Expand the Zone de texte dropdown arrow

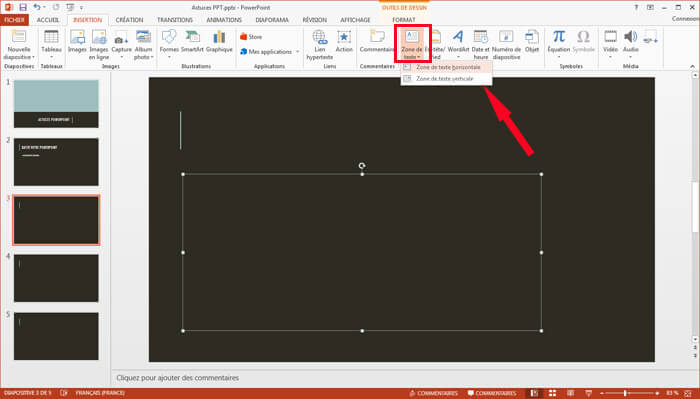point(419,57)
